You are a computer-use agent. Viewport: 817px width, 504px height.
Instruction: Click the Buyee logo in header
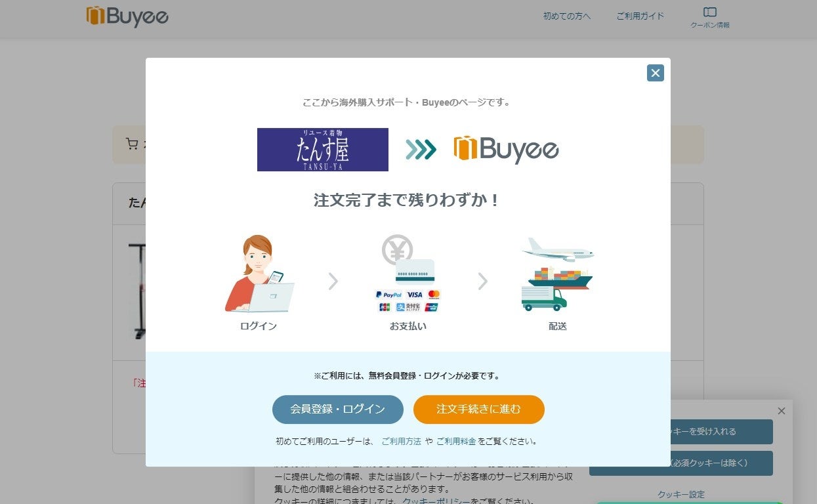[127, 16]
